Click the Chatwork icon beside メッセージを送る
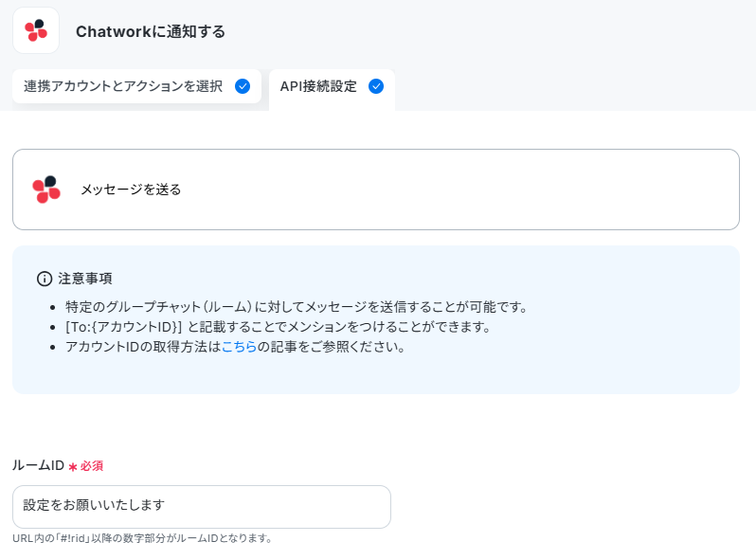The image size is (756, 560). click(x=46, y=190)
